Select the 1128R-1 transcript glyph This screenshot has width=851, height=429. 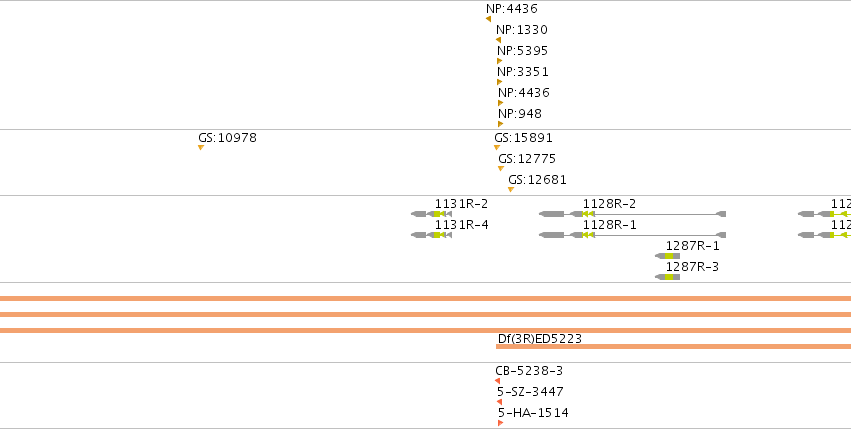pyautogui.click(x=632, y=235)
